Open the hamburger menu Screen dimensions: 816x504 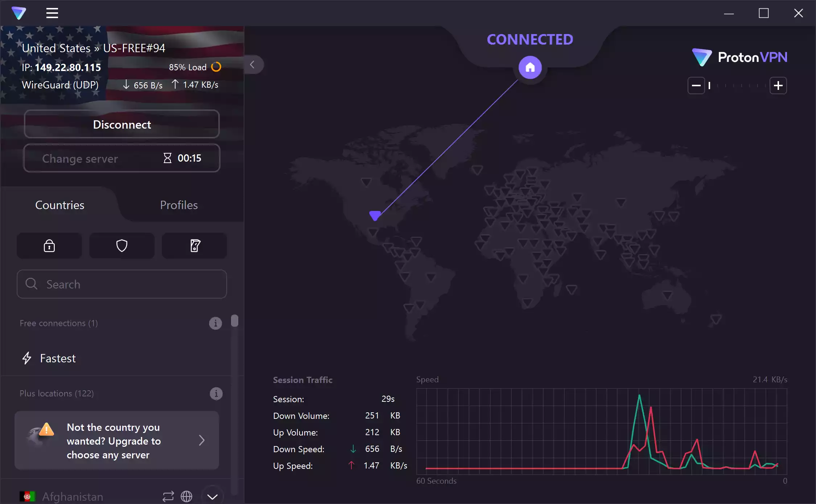51,13
